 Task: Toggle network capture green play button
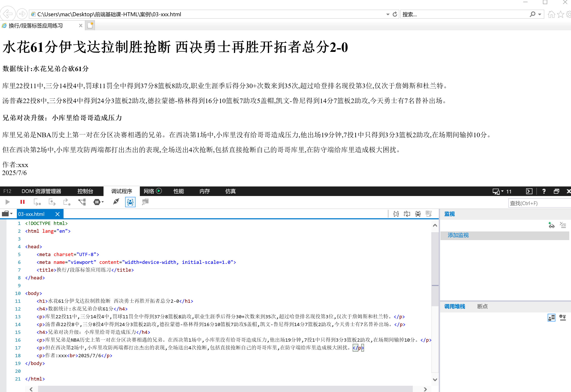pos(159,191)
